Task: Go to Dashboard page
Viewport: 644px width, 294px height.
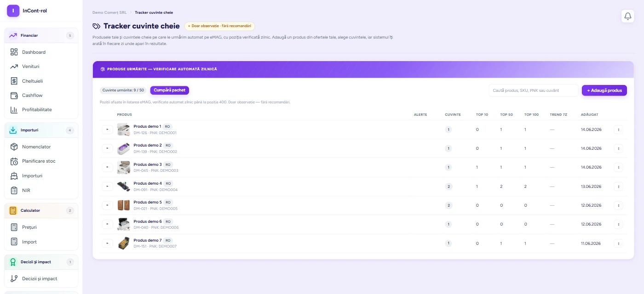Action: coord(41,52)
